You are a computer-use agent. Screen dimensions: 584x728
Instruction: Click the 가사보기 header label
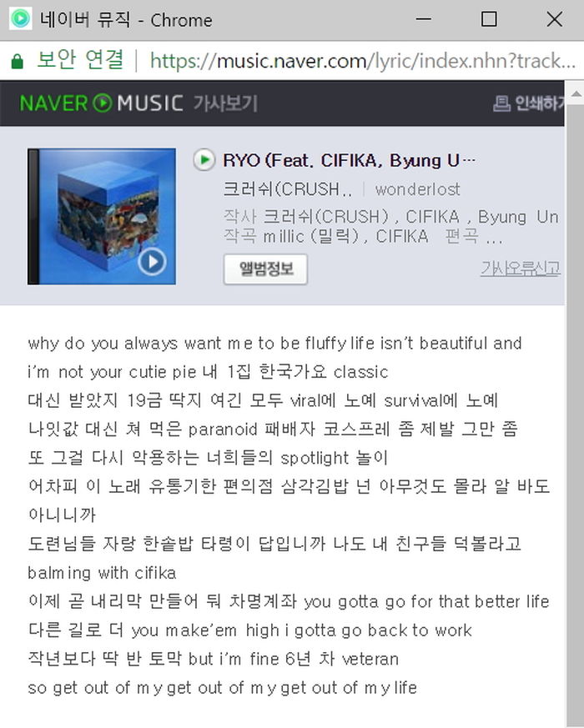[x=225, y=103]
